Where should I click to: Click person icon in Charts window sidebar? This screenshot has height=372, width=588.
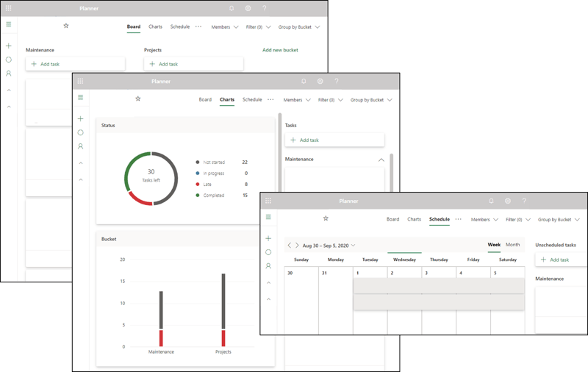[81, 146]
